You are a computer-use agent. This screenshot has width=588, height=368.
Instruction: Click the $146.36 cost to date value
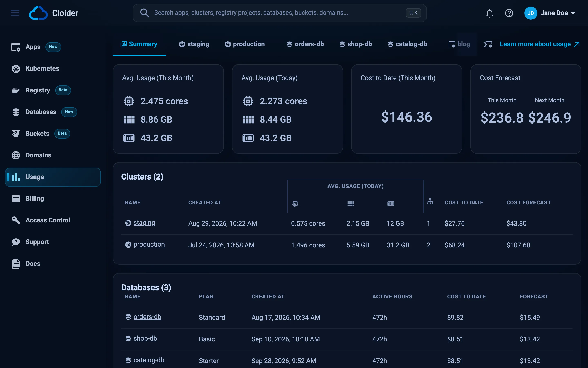(x=406, y=117)
